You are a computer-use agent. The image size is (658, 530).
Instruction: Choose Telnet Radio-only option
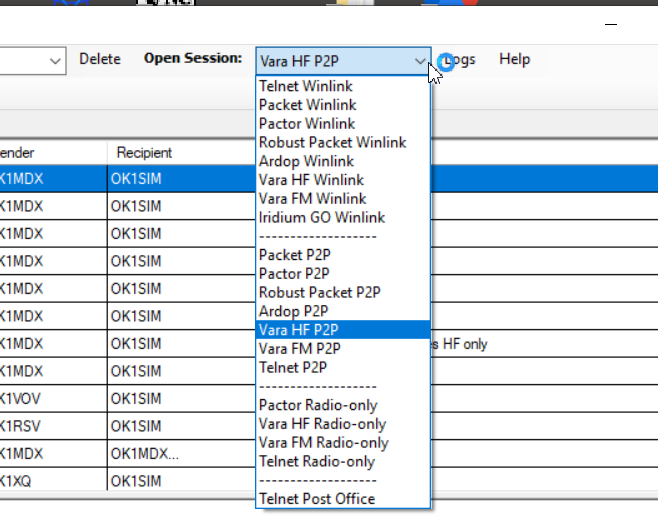click(343, 462)
